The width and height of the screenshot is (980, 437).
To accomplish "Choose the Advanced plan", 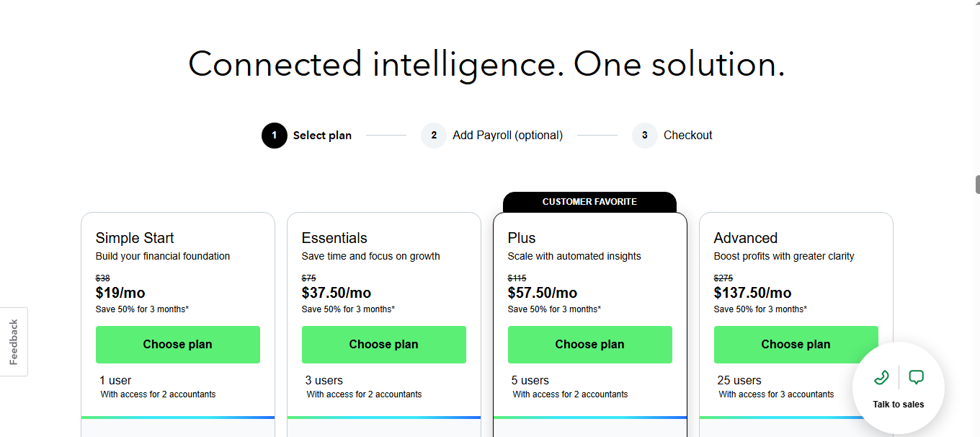I will (796, 344).
